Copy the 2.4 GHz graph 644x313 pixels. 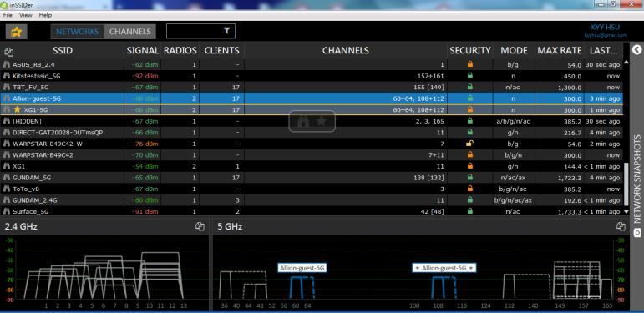200,226
